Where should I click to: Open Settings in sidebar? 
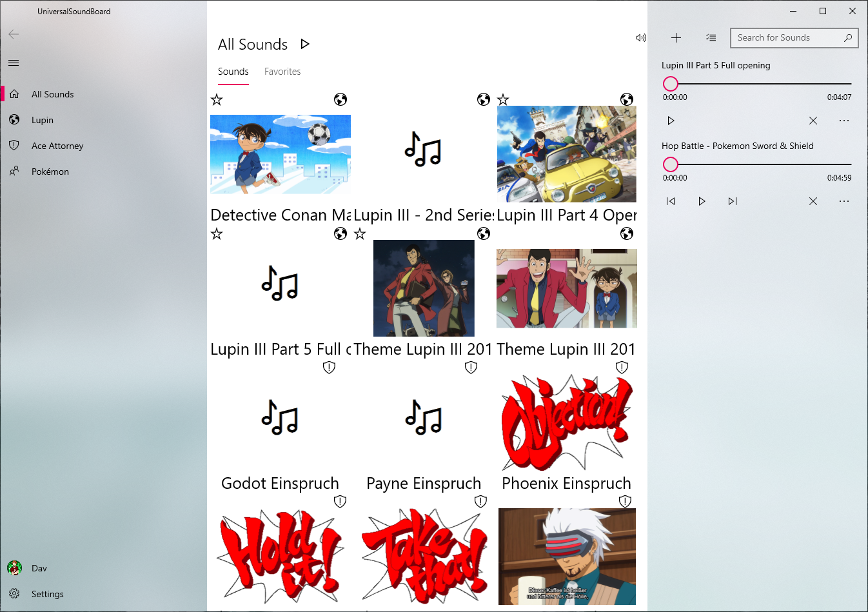(x=103, y=594)
